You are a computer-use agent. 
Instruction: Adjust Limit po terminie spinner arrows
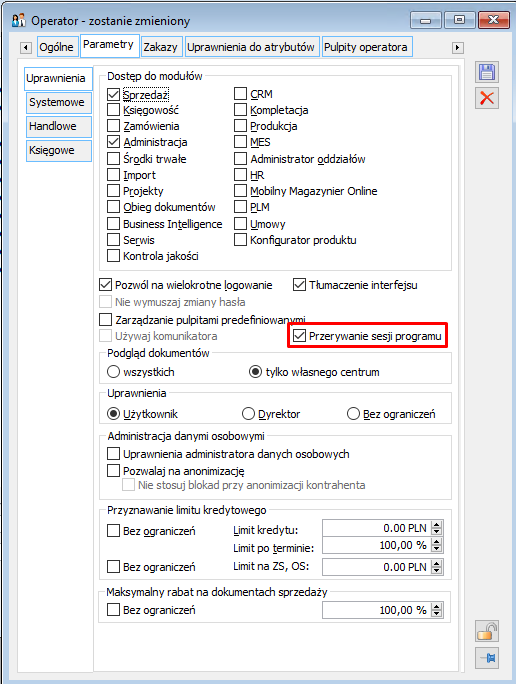tap(437, 545)
